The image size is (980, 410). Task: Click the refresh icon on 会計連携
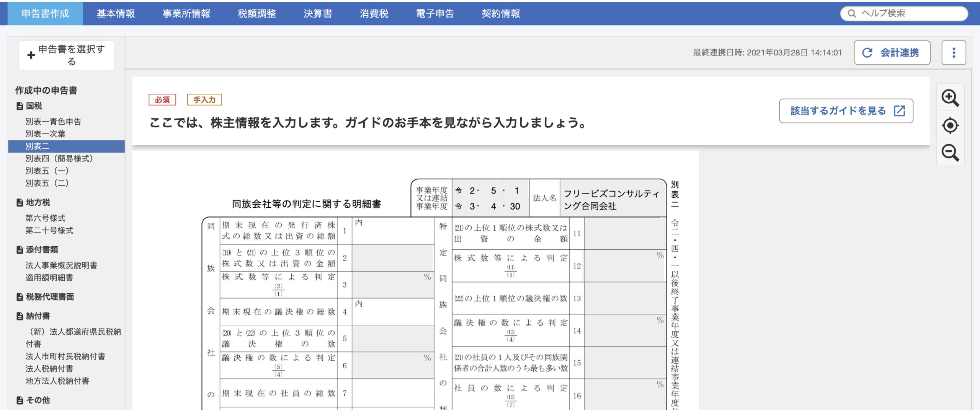867,53
